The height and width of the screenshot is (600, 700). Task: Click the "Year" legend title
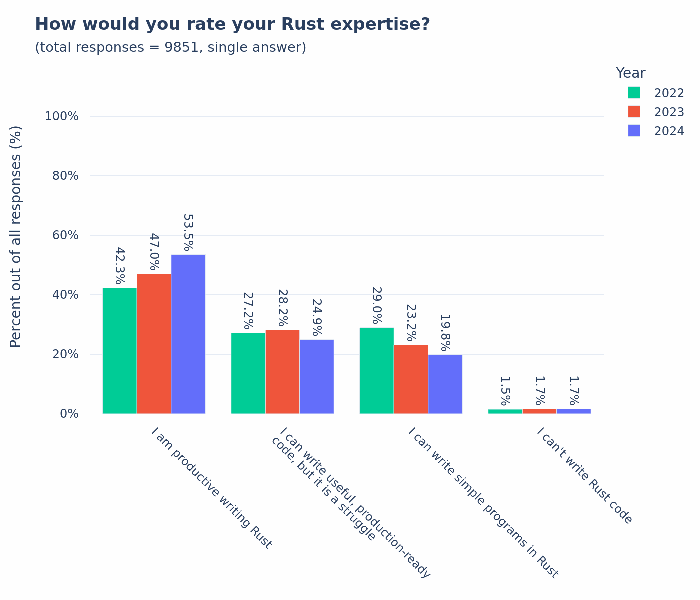tap(630, 73)
